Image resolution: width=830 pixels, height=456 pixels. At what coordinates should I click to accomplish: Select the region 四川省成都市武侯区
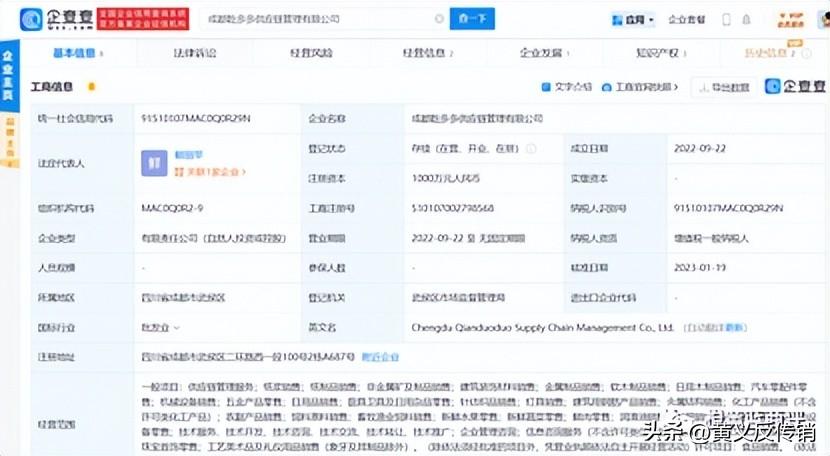(183, 298)
